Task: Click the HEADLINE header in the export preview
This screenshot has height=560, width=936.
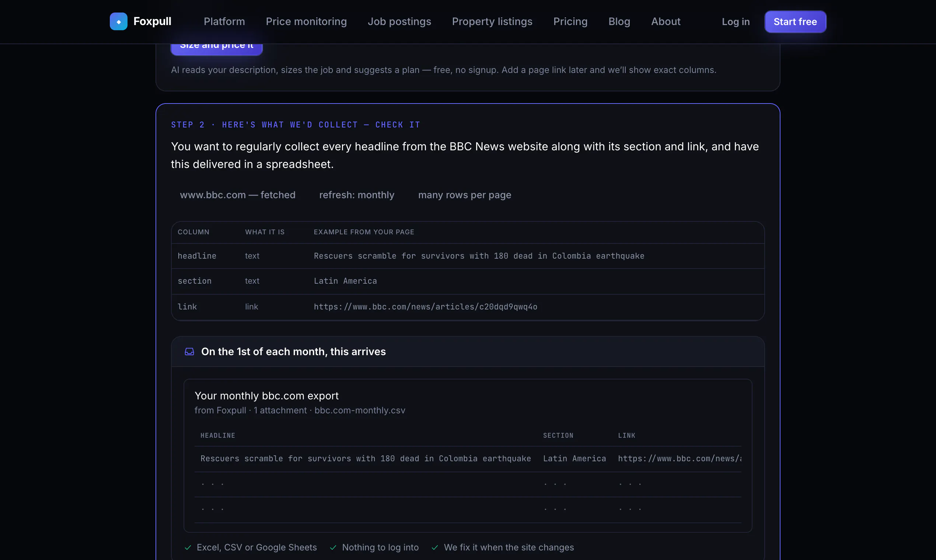Action: (218, 435)
